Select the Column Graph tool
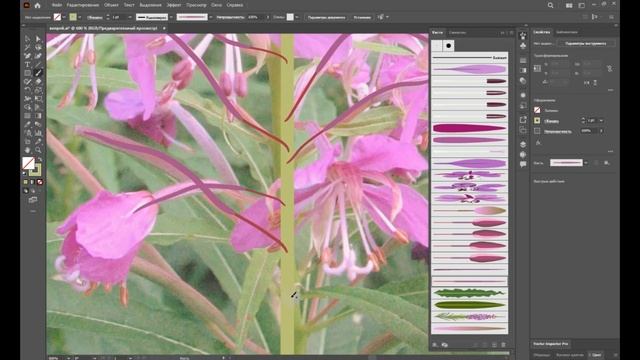This screenshot has width=640, height=360. coord(38,133)
